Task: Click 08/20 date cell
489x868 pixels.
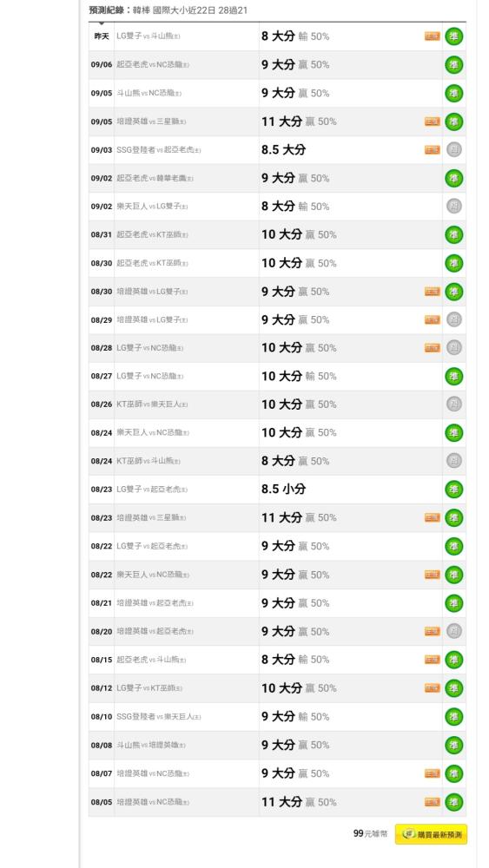Action: (x=102, y=631)
